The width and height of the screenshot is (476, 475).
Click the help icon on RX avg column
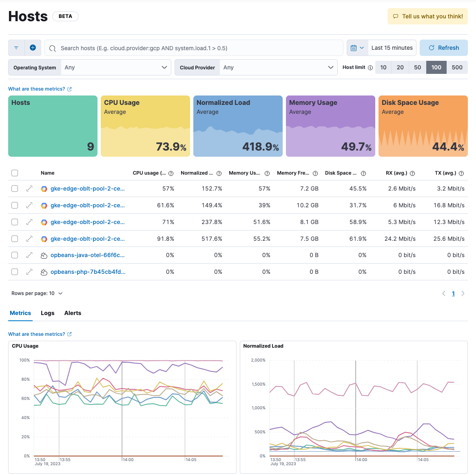pos(412,173)
